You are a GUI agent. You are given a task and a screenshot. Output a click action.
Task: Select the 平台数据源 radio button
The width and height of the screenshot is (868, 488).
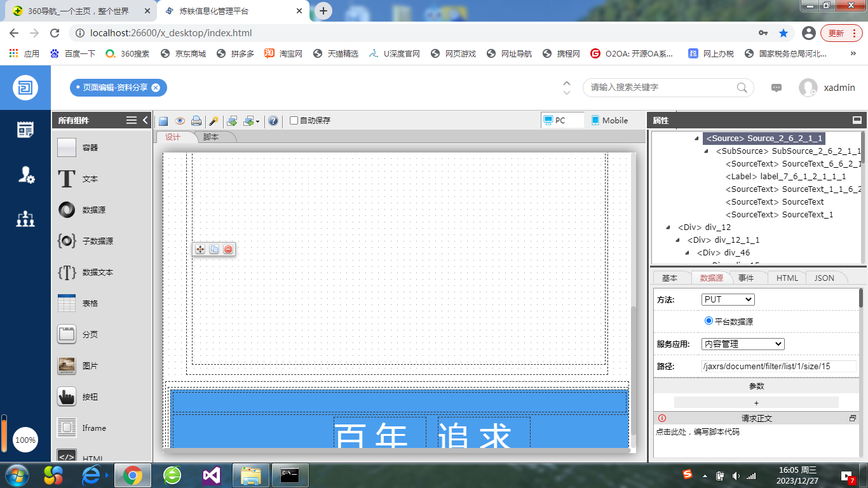[709, 321]
